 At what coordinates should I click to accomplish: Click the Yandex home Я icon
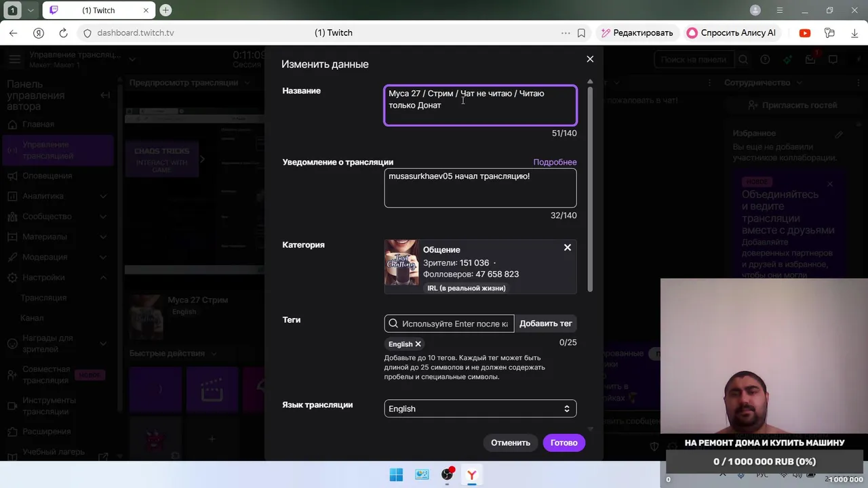tap(39, 33)
